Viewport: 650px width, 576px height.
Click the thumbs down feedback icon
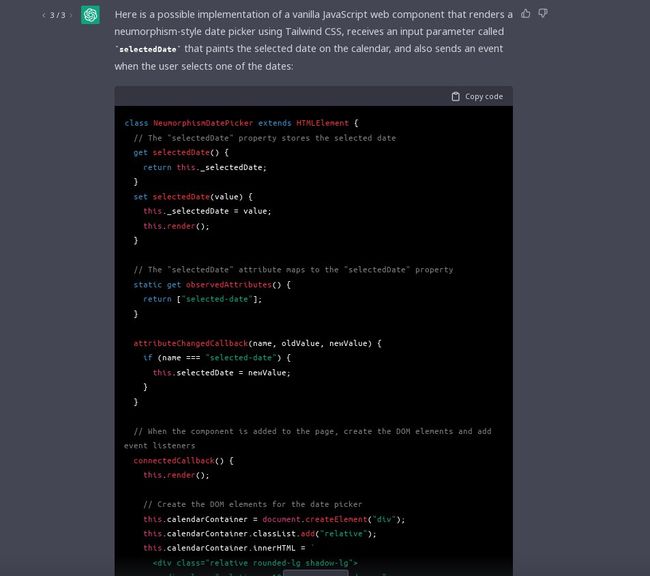tap(543, 13)
